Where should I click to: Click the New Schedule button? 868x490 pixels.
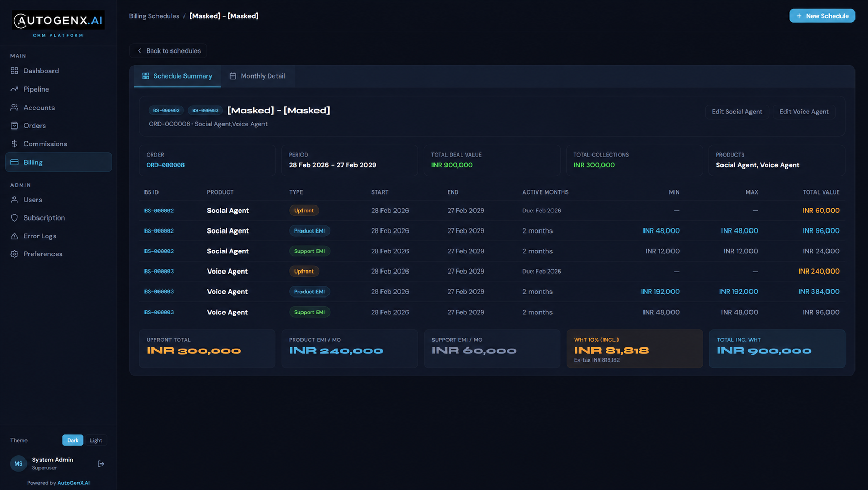coord(822,16)
